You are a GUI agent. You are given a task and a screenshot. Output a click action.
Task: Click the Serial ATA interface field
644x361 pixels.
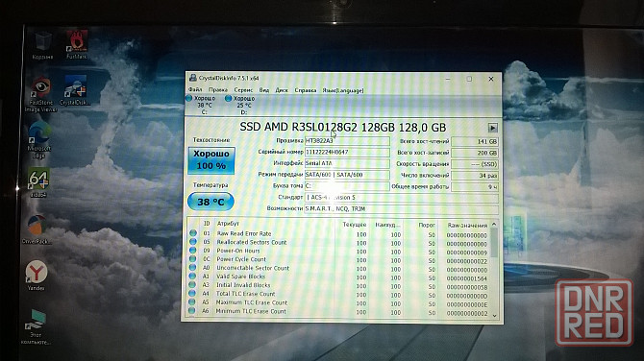347,163
